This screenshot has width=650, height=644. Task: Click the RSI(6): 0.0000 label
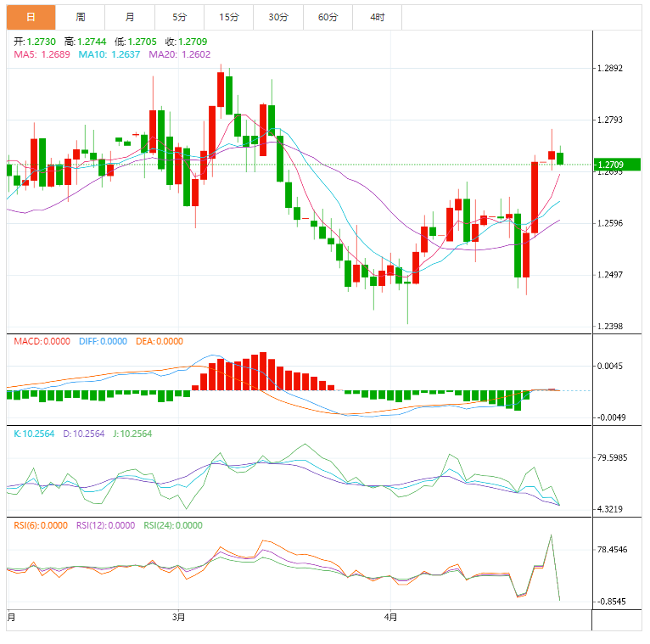(41, 525)
